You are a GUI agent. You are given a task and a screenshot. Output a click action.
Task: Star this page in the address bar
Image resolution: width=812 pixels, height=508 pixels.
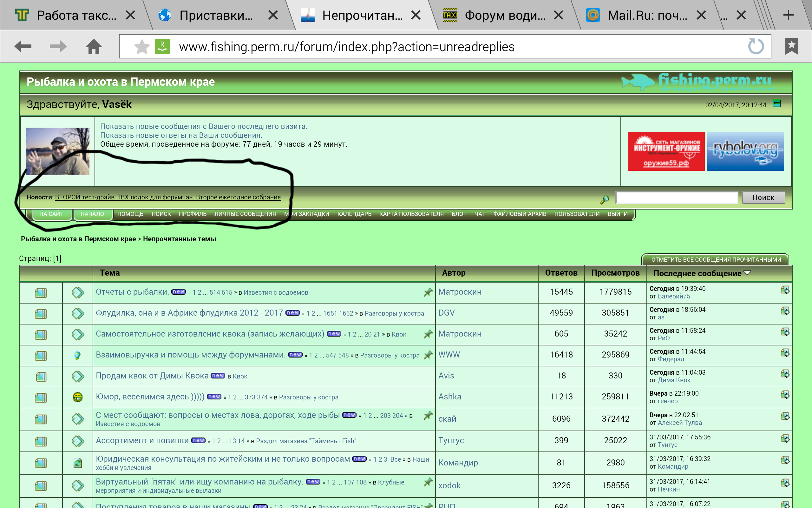click(141, 46)
